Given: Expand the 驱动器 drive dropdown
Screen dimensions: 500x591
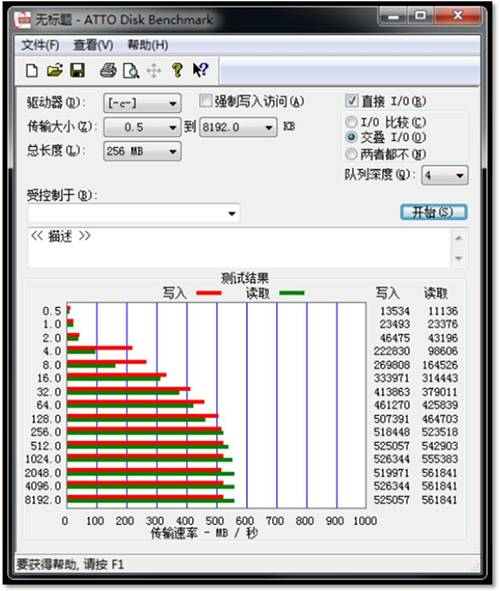Looking at the screenshot, I should (142, 103).
